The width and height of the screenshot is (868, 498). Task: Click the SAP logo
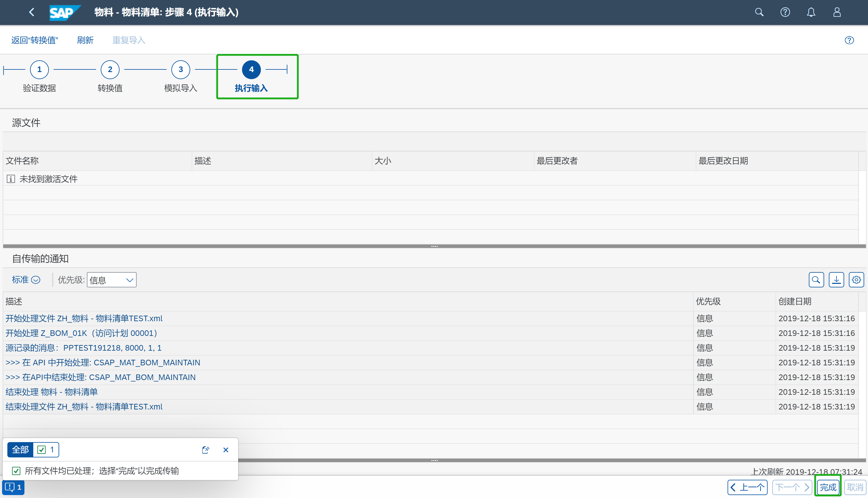(x=65, y=13)
